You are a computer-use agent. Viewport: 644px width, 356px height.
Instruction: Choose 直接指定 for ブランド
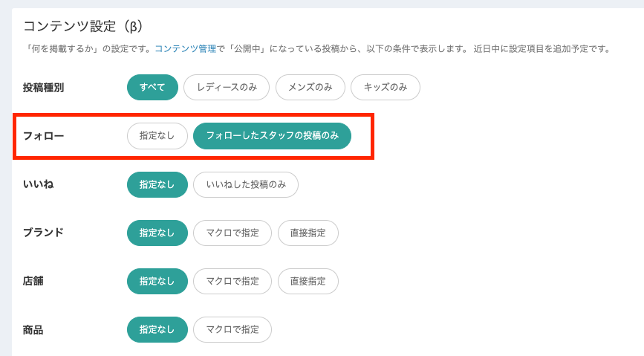point(308,233)
